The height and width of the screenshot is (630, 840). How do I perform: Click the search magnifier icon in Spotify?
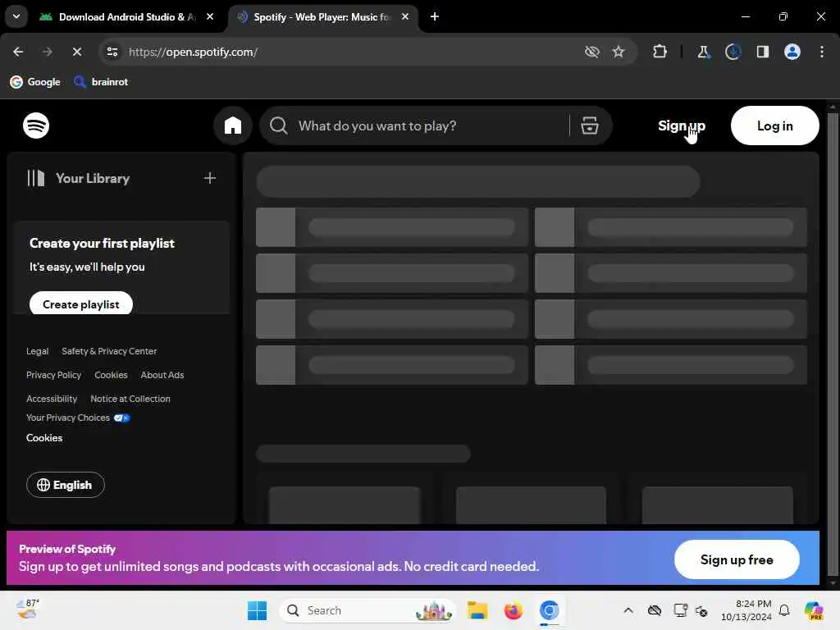coord(279,126)
